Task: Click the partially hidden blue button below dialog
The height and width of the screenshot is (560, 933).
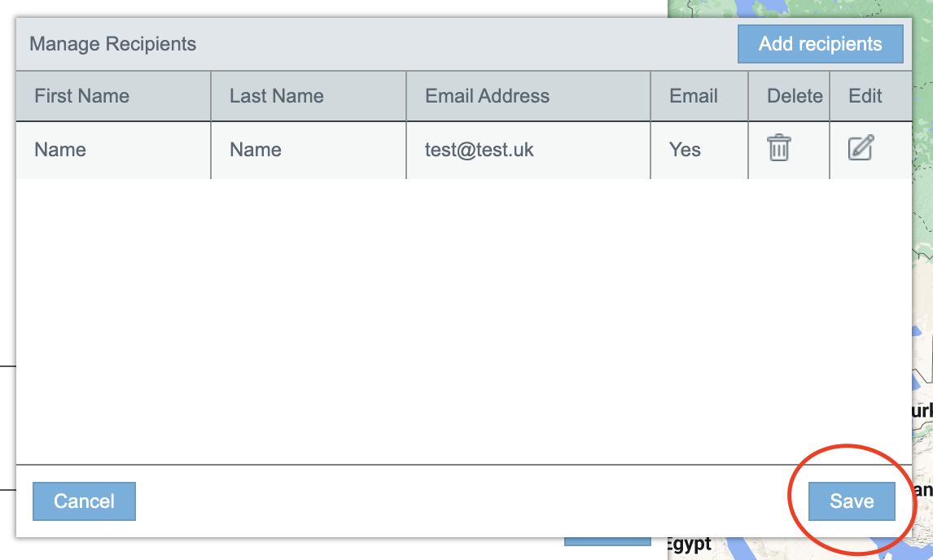Action: click(607, 541)
